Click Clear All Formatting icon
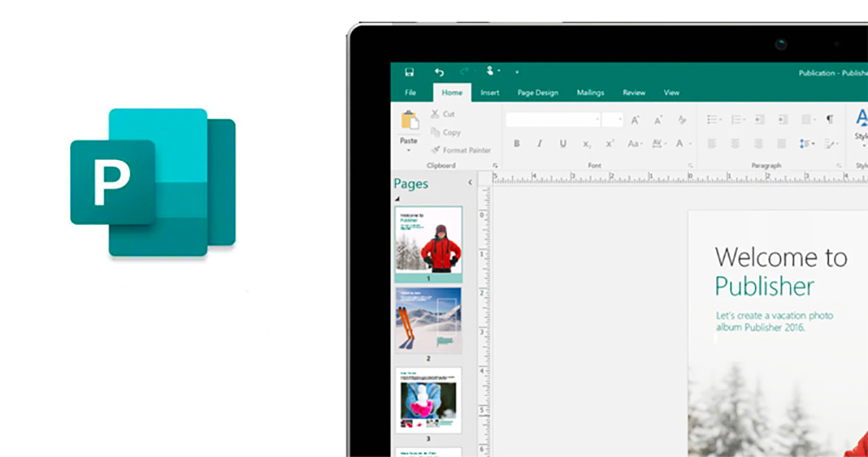This screenshot has height=457, width=868. click(x=682, y=120)
